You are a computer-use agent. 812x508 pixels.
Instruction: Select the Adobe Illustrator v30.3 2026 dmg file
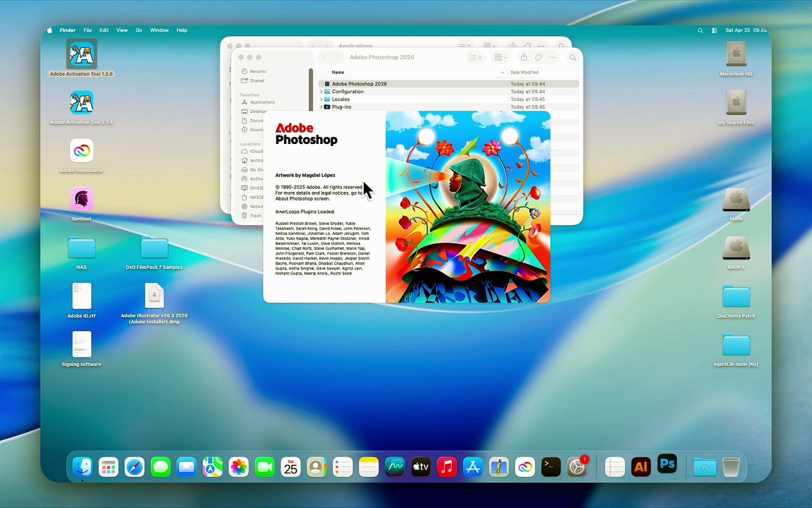[154, 296]
